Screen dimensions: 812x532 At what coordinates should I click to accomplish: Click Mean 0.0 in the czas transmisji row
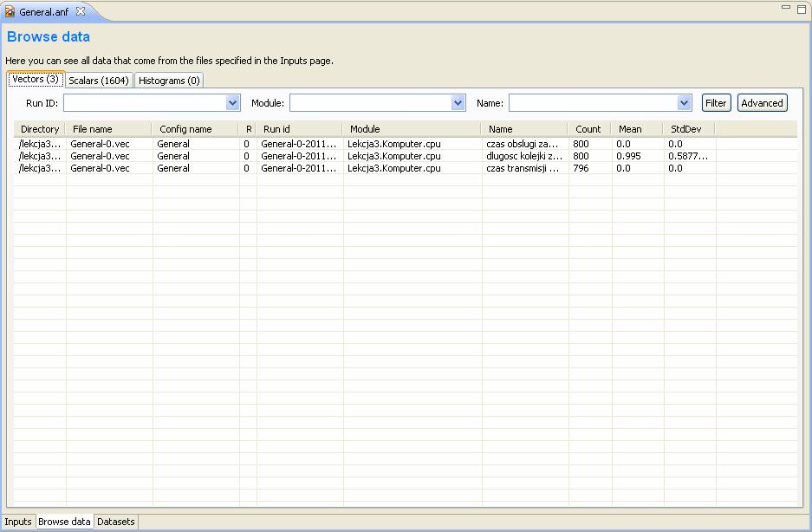pyautogui.click(x=623, y=168)
